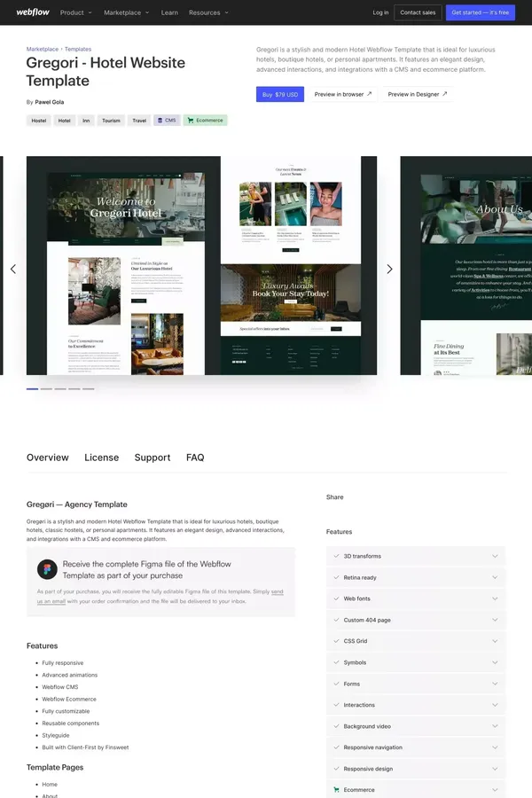Expand the Background video feature
The height and width of the screenshot is (798, 532).
click(416, 726)
